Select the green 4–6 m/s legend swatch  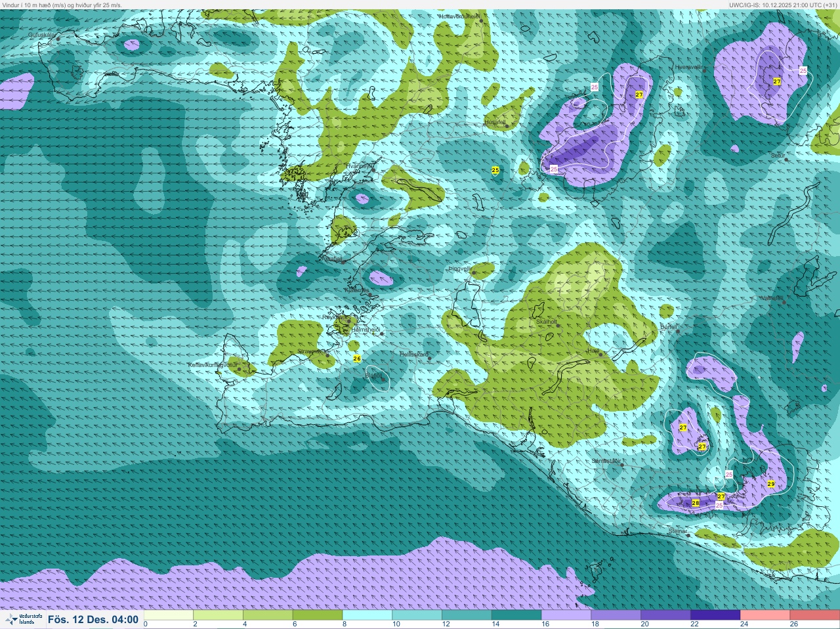268,615
